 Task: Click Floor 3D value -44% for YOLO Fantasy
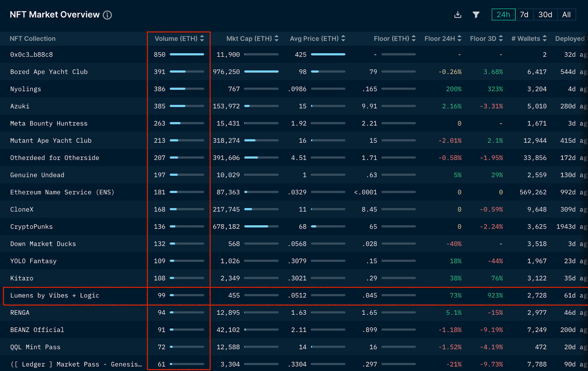coord(495,261)
